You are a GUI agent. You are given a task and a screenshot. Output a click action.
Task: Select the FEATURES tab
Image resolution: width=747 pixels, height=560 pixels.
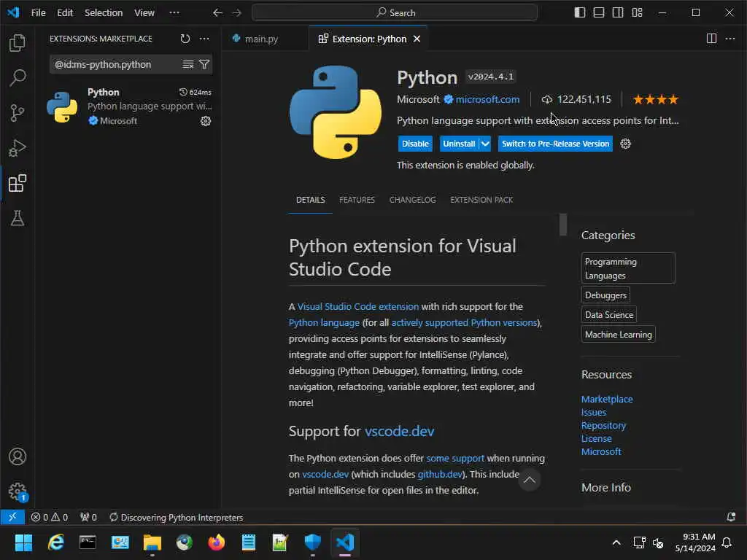pos(357,200)
